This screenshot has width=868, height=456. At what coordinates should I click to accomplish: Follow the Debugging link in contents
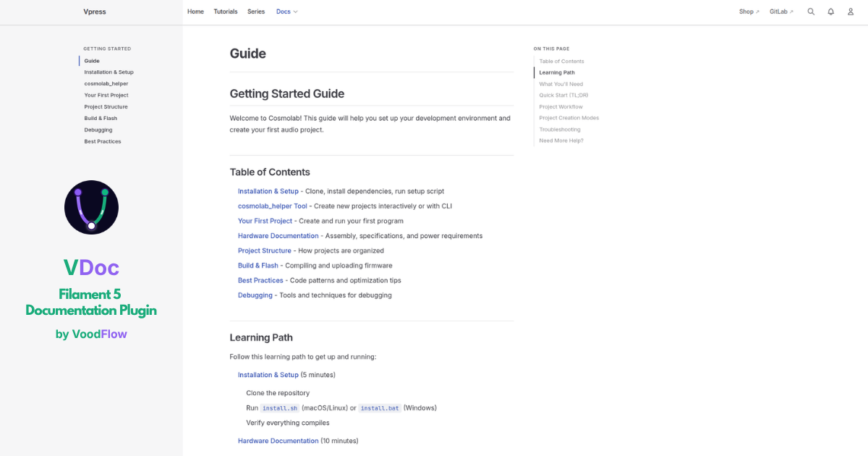pos(255,295)
